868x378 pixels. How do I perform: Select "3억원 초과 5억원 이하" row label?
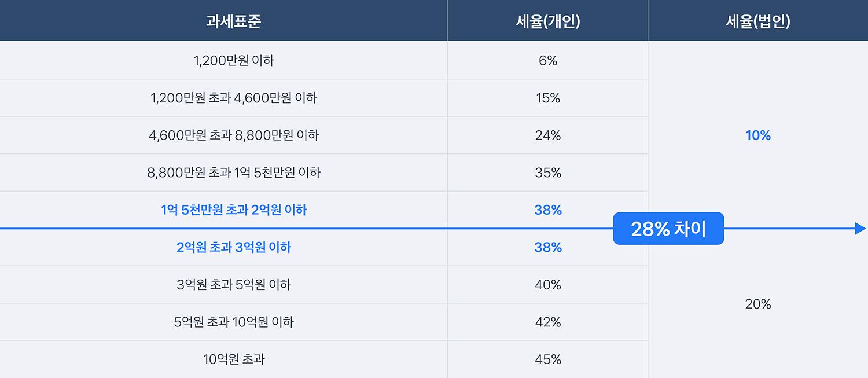tap(234, 285)
